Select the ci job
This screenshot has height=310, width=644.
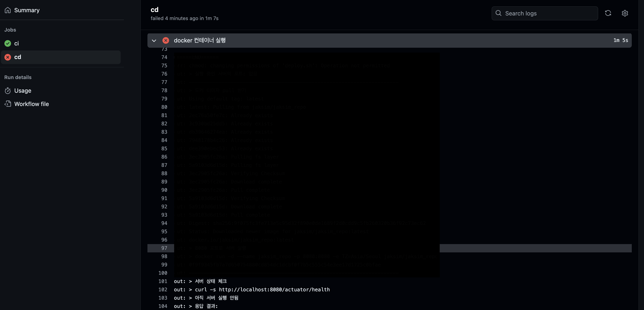tap(17, 44)
